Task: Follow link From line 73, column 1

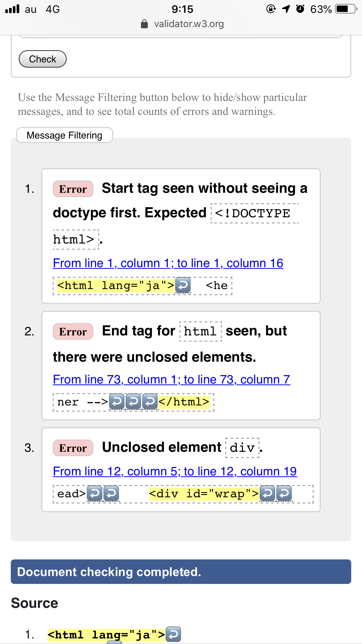Action: (x=171, y=379)
